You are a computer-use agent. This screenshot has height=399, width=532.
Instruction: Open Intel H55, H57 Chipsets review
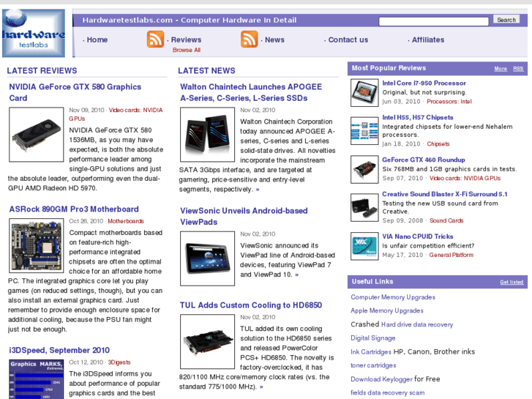click(418, 117)
